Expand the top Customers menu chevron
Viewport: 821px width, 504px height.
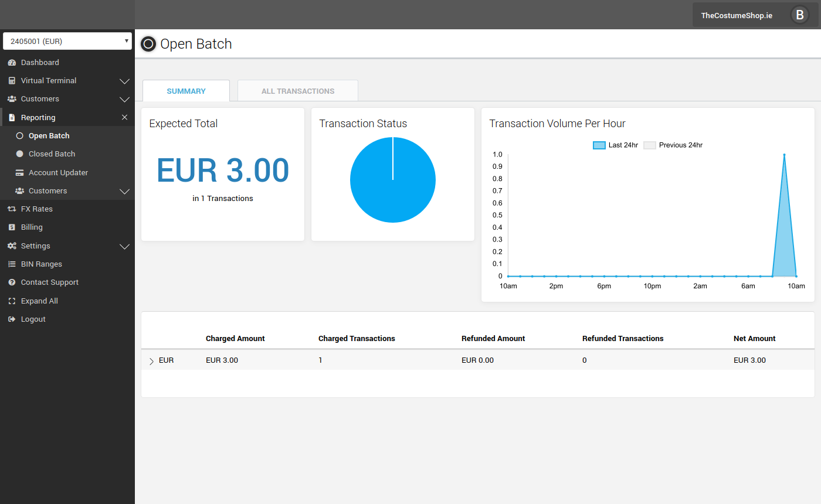click(124, 100)
